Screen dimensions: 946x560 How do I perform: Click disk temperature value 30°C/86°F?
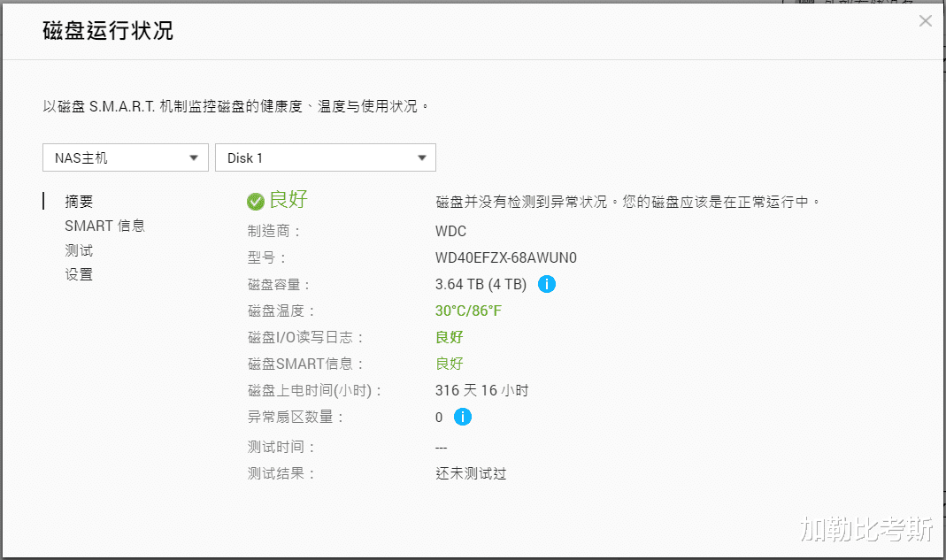(x=468, y=311)
